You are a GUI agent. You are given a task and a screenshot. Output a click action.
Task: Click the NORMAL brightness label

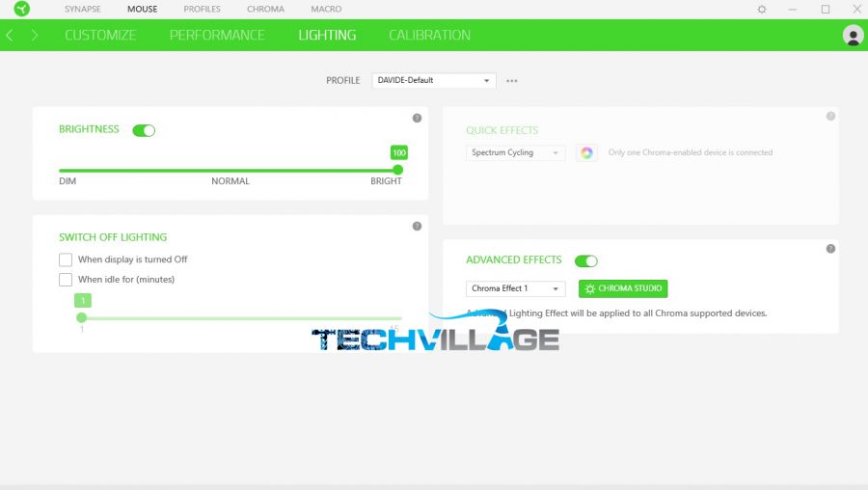pos(231,181)
